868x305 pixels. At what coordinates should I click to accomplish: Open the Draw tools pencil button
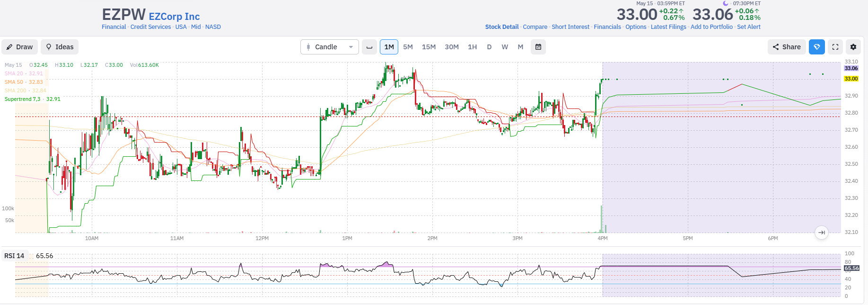tap(20, 47)
